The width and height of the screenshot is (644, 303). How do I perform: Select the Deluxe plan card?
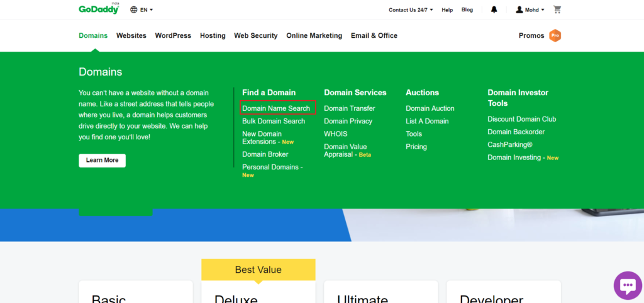258,292
